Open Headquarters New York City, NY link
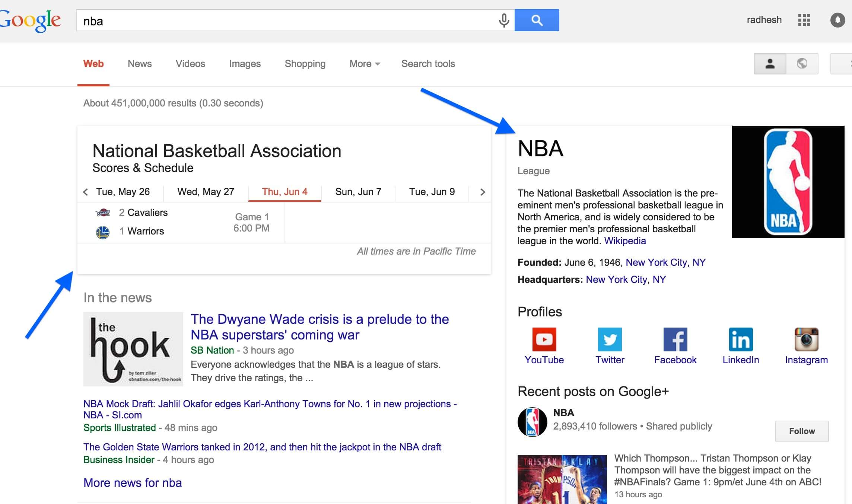 [626, 280]
